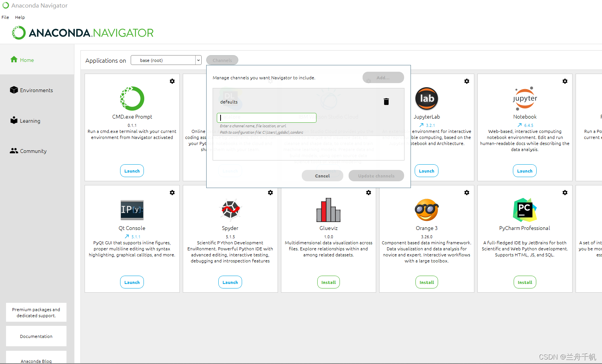Click the Glueviz bar chart icon
Screen dimensions: 602x364
tap(329, 210)
